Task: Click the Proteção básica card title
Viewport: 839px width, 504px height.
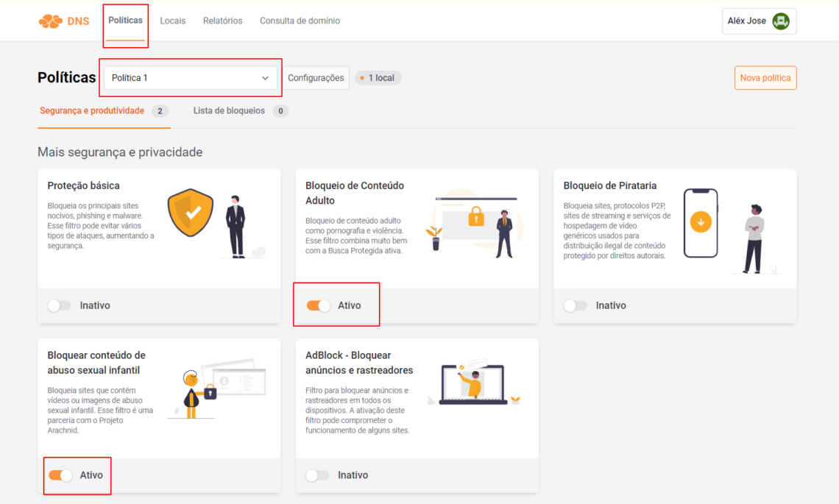Action: pos(83,185)
